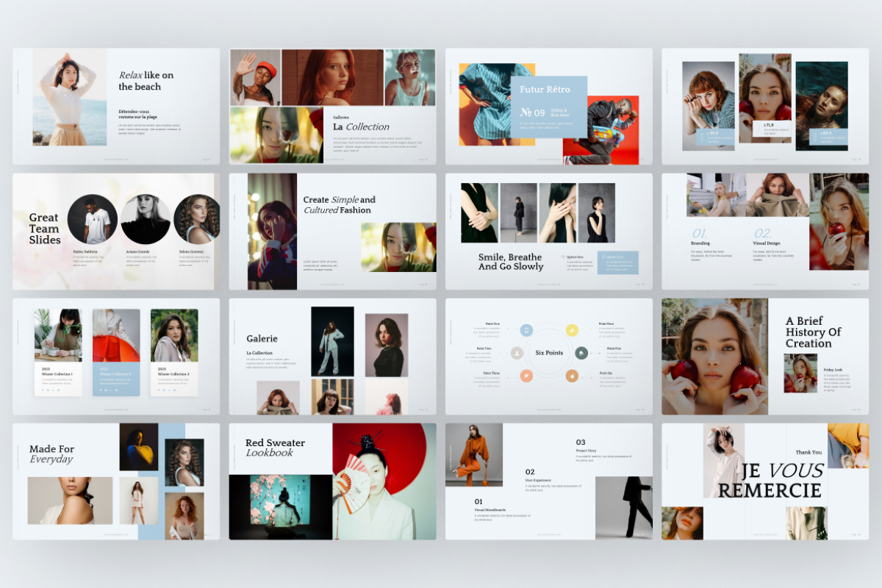
Task: Select the 'Red Sweater Lookbook' slide
Action: click(332, 481)
